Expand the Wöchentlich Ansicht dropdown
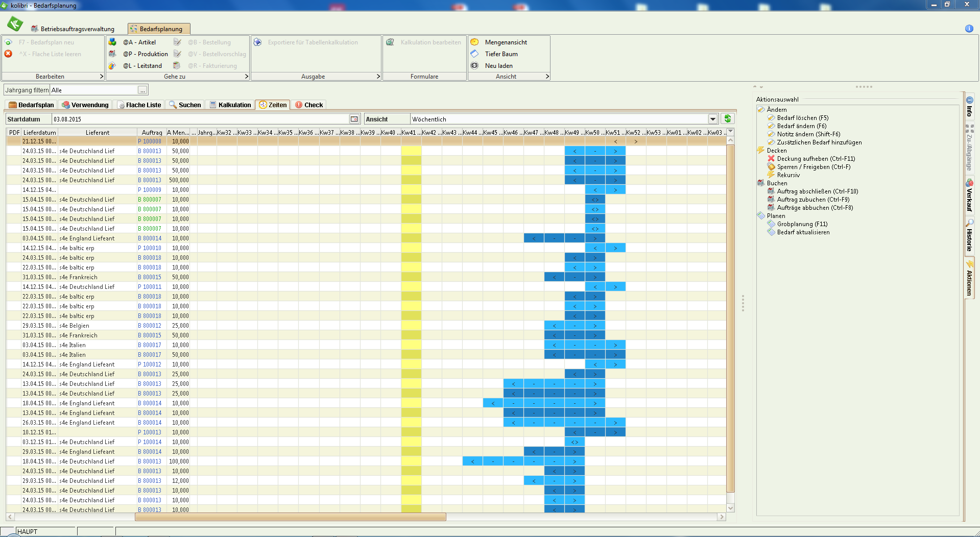The image size is (980, 537). 713,119
